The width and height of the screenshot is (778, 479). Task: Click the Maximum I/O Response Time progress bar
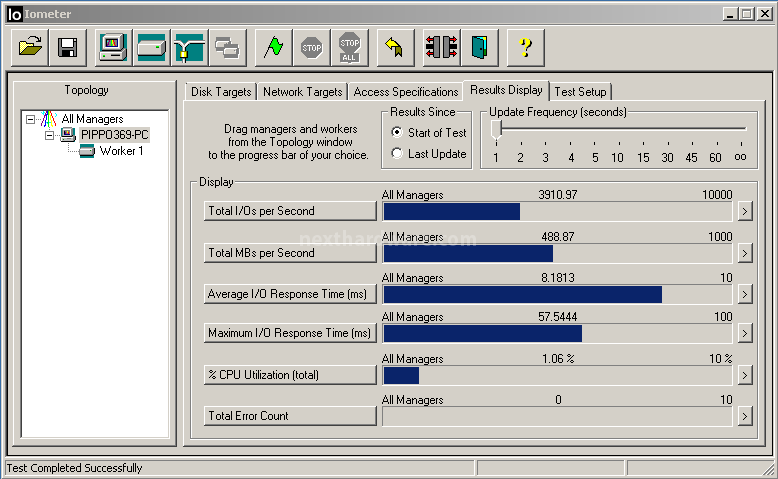(x=557, y=334)
